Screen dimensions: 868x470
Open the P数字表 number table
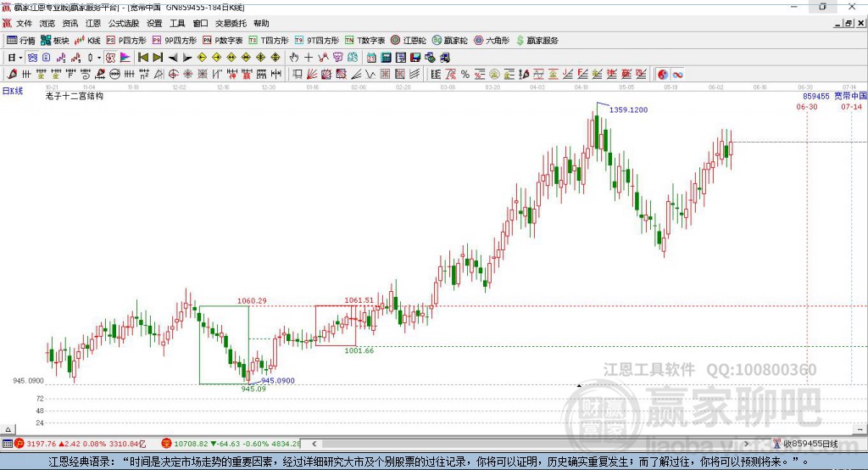tap(223, 41)
